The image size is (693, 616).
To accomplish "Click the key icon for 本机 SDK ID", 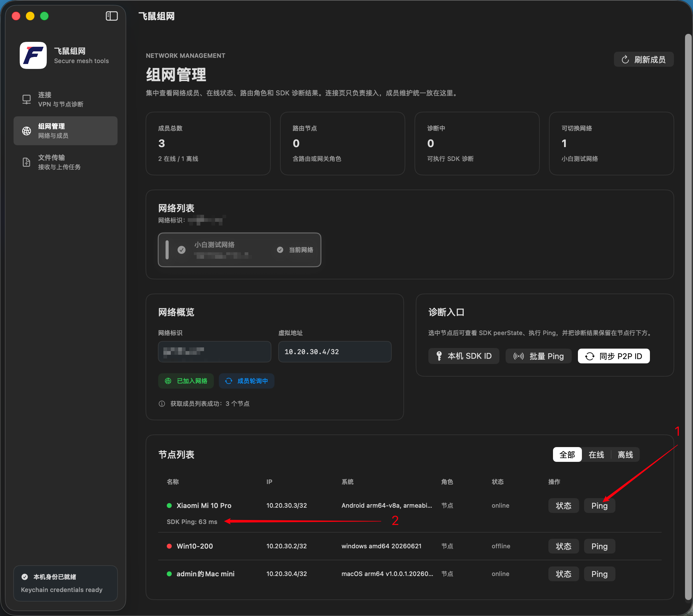I will 439,356.
